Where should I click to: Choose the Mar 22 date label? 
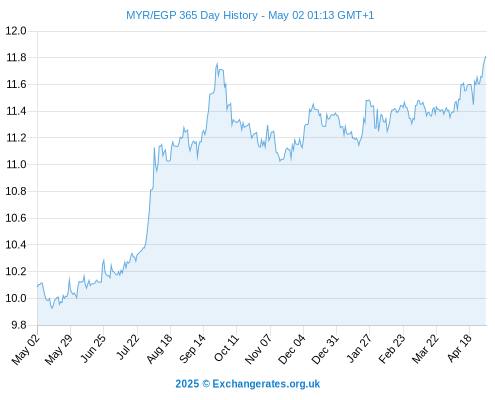425,348
